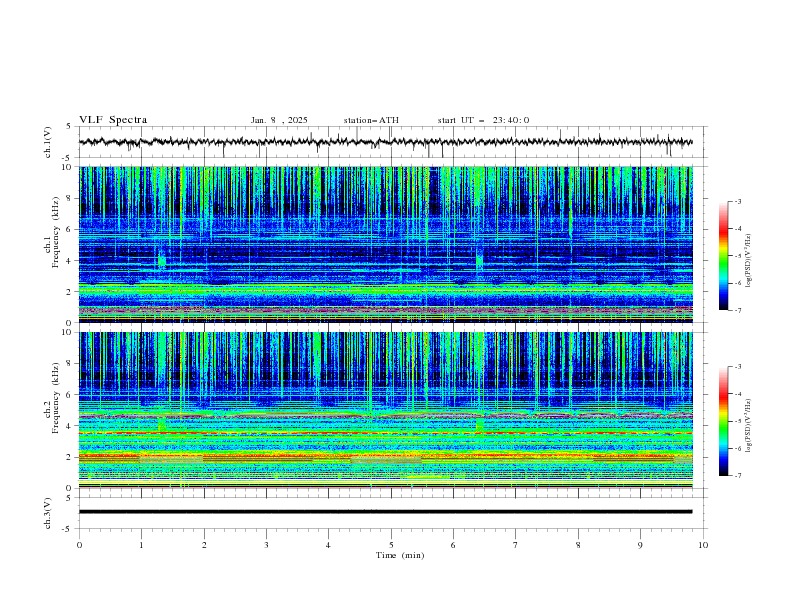Viewport: 792px width, 612px height.
Task: Click the red 3.5 kHz line in ch.2 spectrogram
Action: [x=385, y=433]
